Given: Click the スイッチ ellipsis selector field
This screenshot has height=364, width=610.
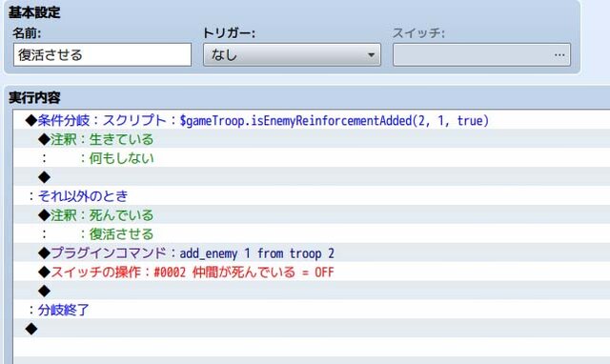Looking at the screenshot, I should [481, 55].
